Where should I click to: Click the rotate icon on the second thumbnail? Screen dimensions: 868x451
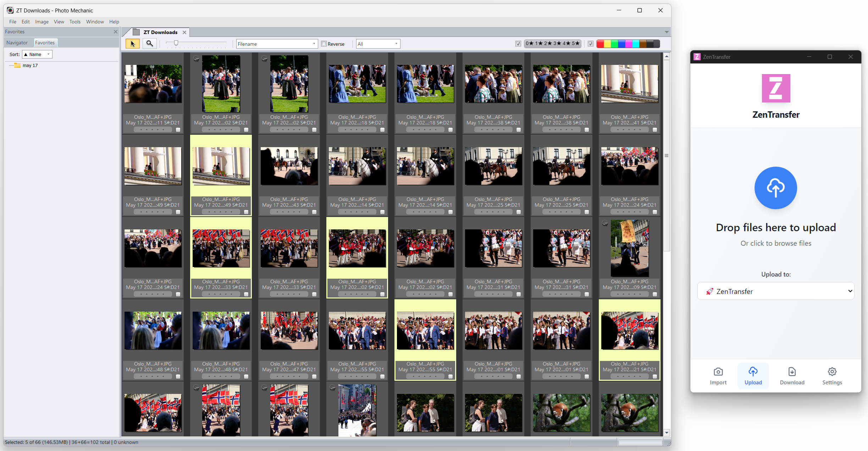pyautogui.click(x=197, y=59)
